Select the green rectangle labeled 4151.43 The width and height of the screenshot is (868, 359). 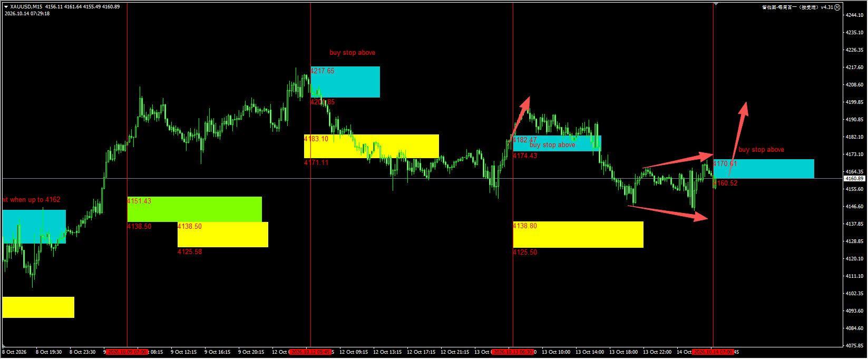pyautogui.click(x=194, y=209)
